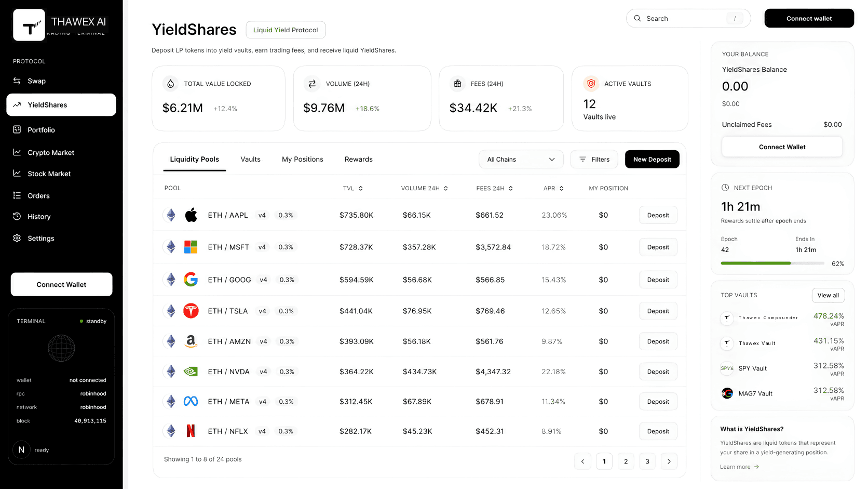Click the SPY Vault icon

[x=727, y=368]
